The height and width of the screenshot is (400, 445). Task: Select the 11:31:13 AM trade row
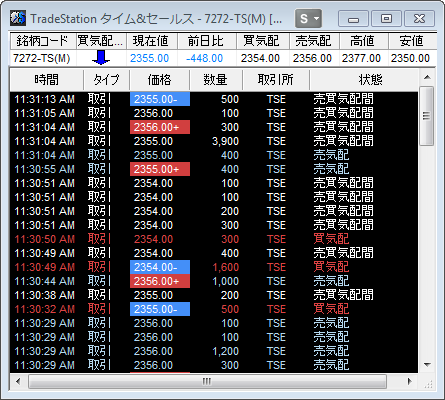pyautogui.click(x=214, y=99)
